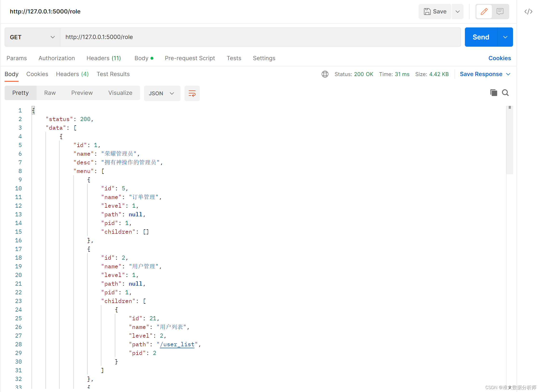Switch to the comments mode icon

click(x=500, y=12)
